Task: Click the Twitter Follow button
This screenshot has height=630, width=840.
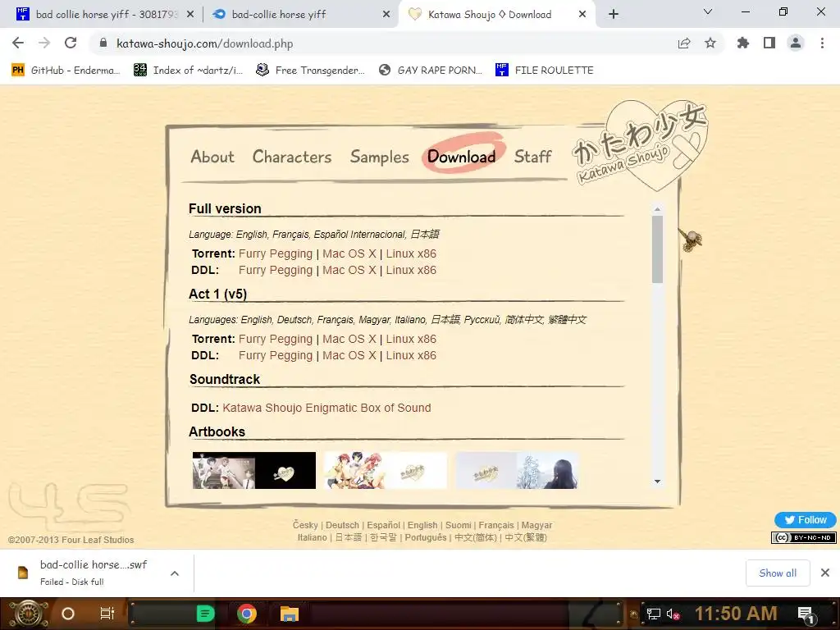Action: (x=806, y=519)
